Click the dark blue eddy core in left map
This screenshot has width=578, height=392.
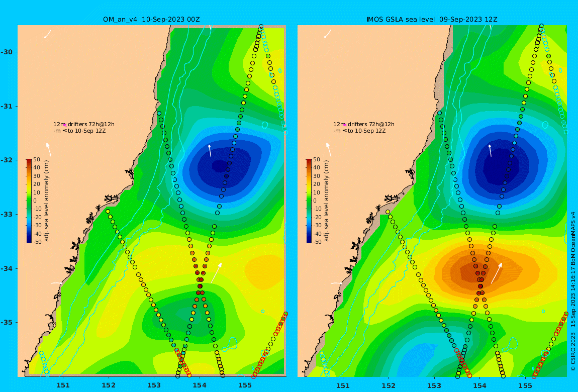coord(221,166)
